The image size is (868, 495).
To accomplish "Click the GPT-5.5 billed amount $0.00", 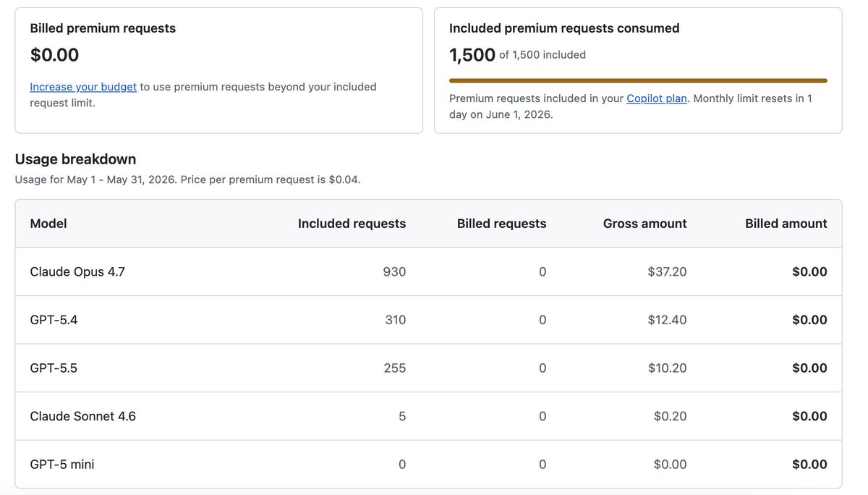I will click(x=809, y=368).
